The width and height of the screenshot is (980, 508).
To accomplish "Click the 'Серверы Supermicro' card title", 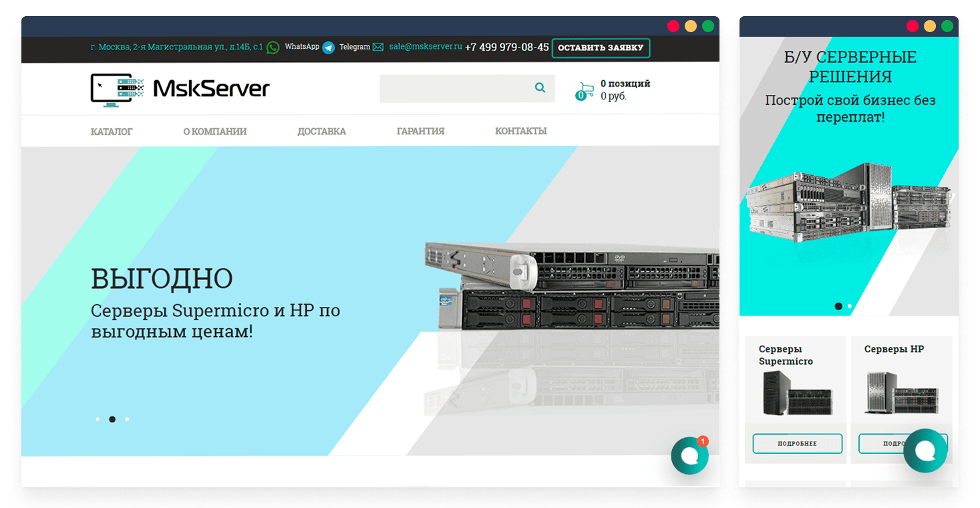I will [x=786, y=355].
